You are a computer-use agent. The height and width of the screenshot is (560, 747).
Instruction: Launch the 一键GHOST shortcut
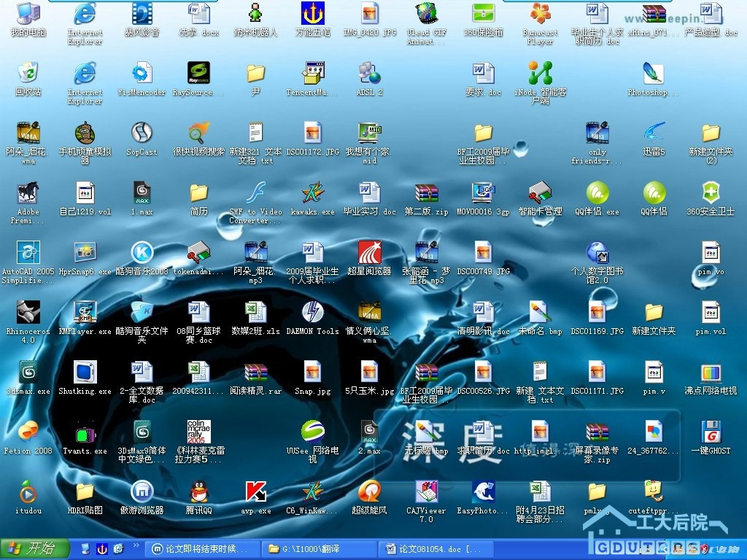[x=711, y=432]
